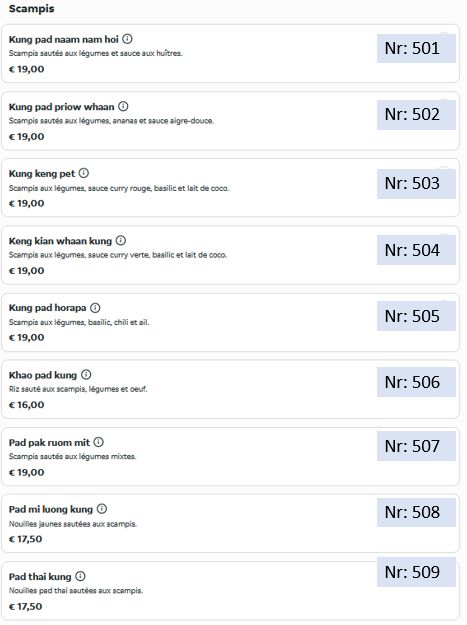Open the Kung keng pet dish title
The height and width of the screenshot is (625, 467).
[42, 174]
